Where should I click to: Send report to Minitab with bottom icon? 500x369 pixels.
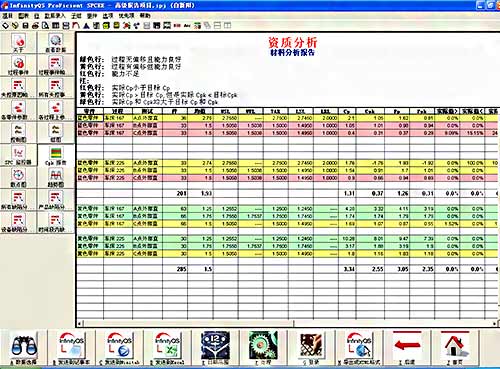[x=119, y=348]
